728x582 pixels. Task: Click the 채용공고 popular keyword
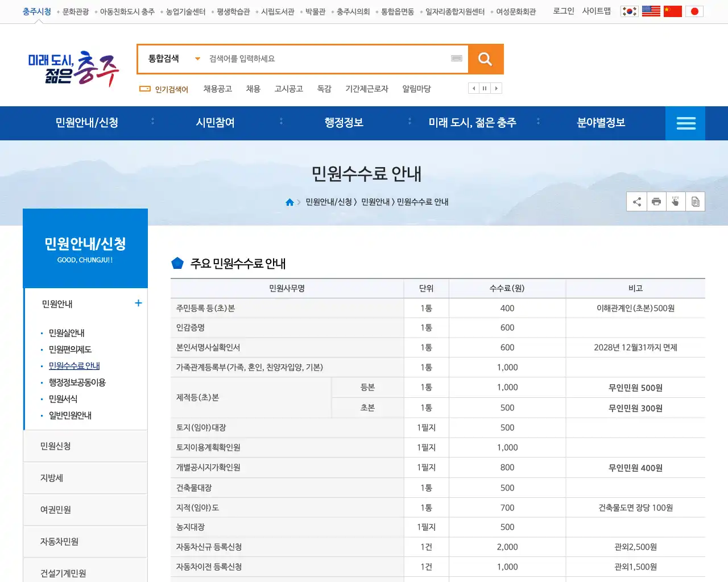click(218, 89)
